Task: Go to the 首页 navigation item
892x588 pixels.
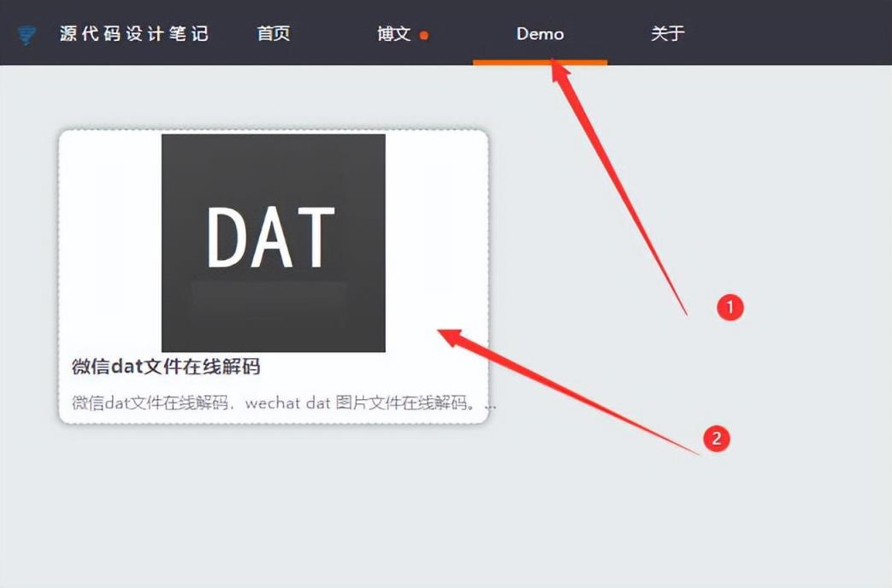Action: click(274, 33)
